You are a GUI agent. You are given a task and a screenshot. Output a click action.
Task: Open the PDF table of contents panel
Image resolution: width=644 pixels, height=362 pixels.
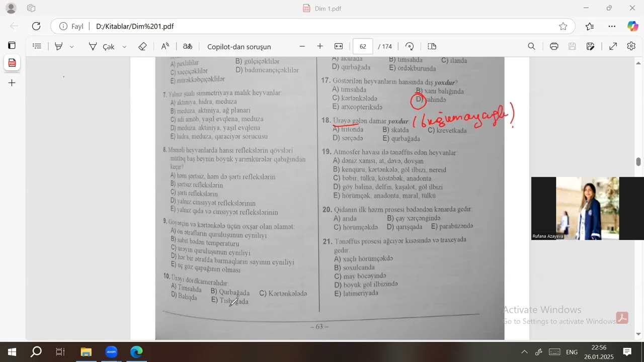tap(37, 46)
